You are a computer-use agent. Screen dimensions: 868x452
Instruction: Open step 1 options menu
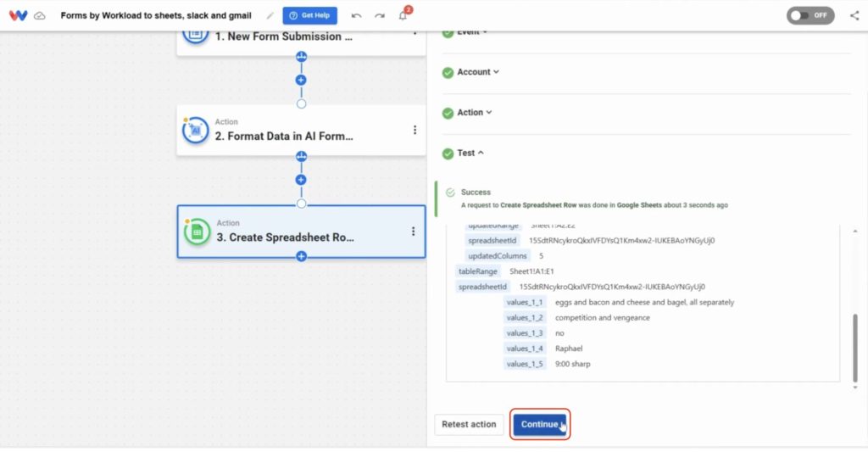(x=415, y=34)
